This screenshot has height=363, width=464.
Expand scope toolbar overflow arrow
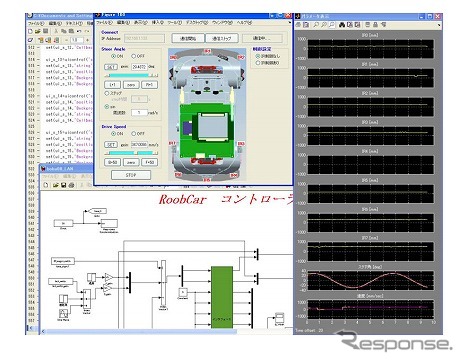click(439, 25)
